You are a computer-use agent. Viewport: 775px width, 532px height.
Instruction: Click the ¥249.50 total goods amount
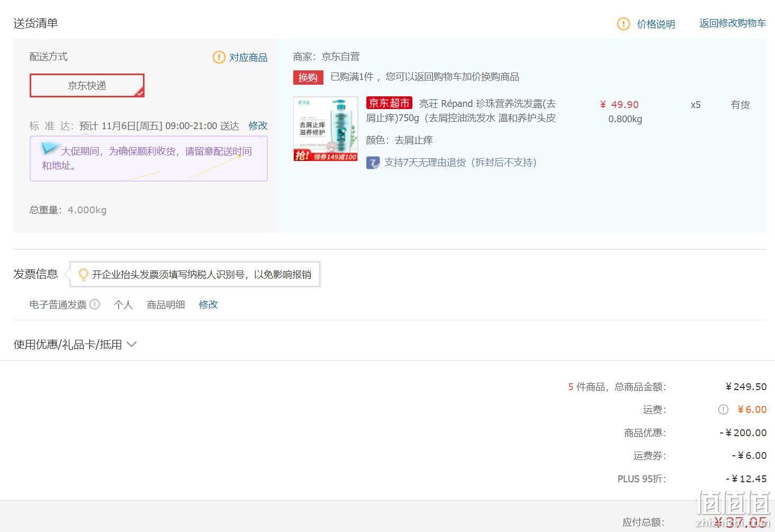coord(746,386)
